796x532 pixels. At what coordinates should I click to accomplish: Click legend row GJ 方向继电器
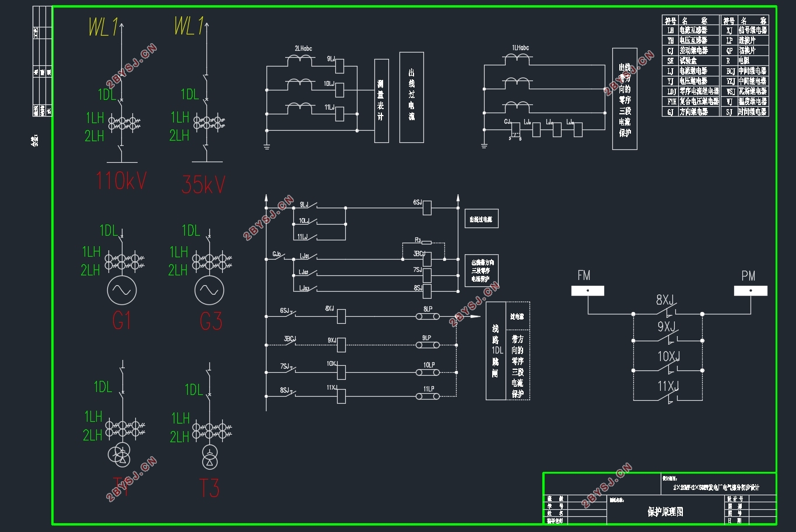click(692, 111)
